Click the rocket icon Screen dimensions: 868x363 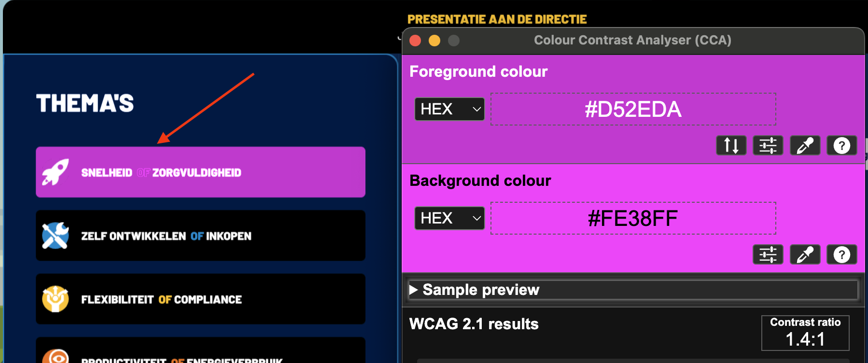(x=55, y=172)
